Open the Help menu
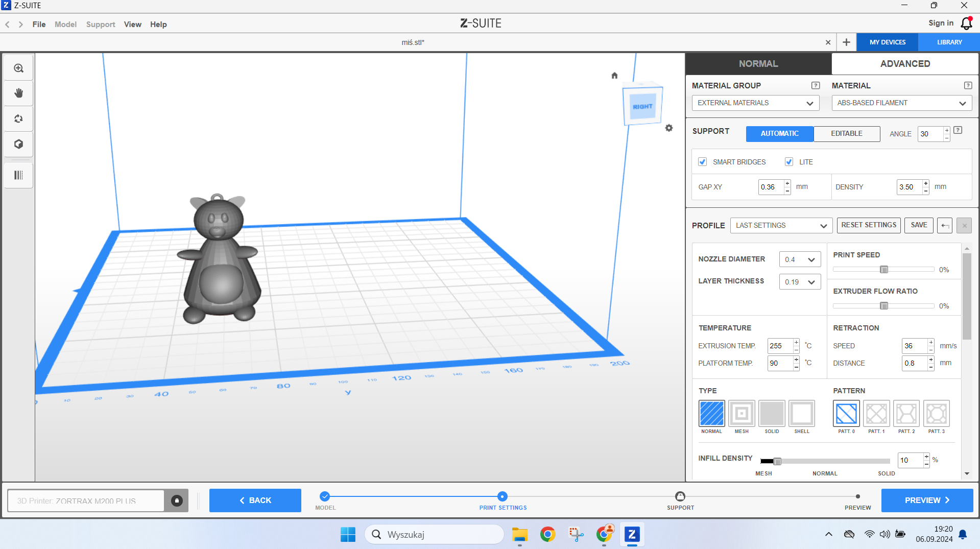The width and height of the screenshot is (980, 549). tap(158, 25)
